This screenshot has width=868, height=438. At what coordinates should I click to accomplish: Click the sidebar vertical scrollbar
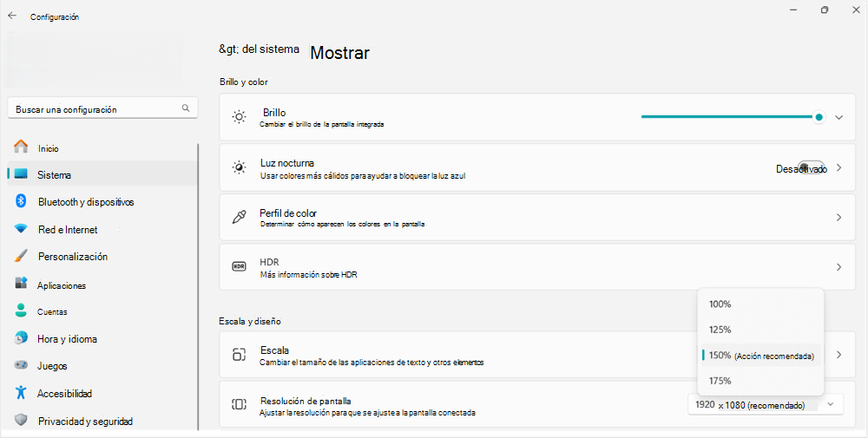pyautogui.click(x=198, y=286)
